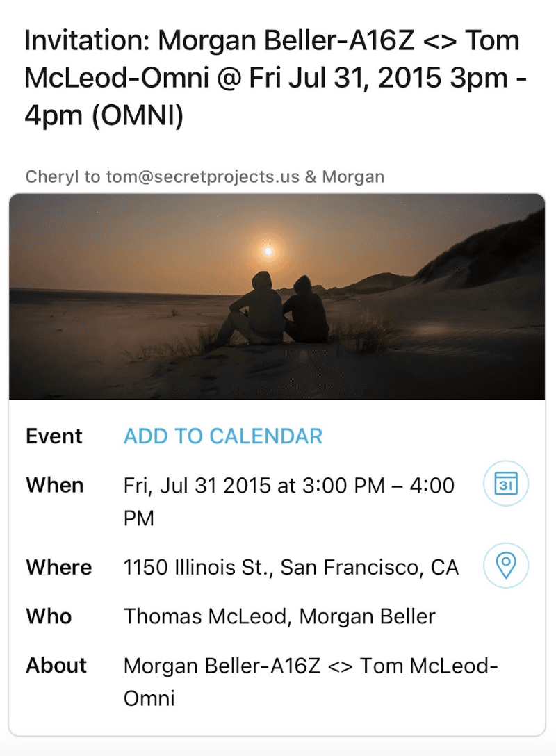
Task: Click the Where row label
Action: pos(59,568)
